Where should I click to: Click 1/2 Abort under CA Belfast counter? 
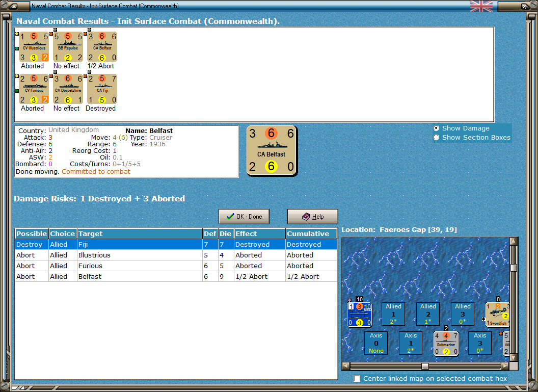pos(100,66)
